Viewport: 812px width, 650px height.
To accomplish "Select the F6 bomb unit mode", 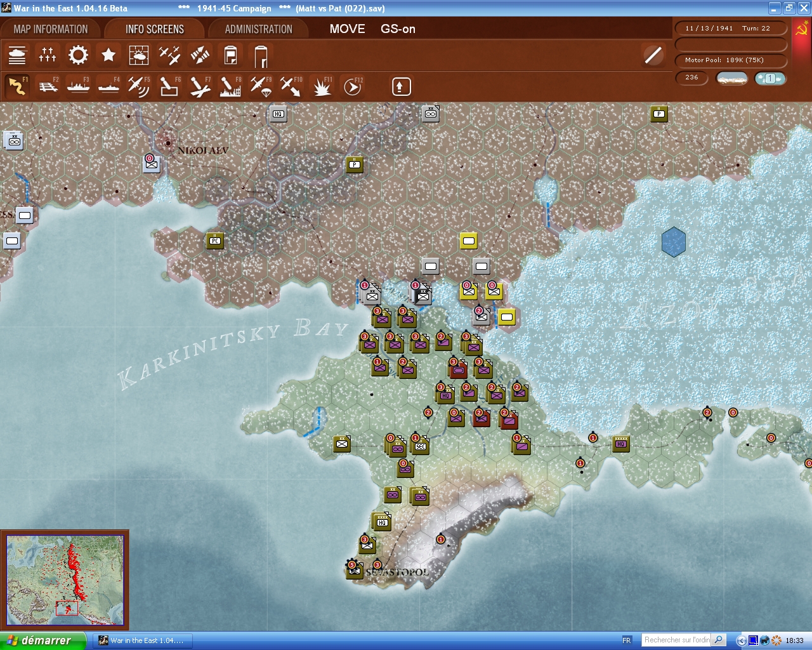I will coord(169,86).
